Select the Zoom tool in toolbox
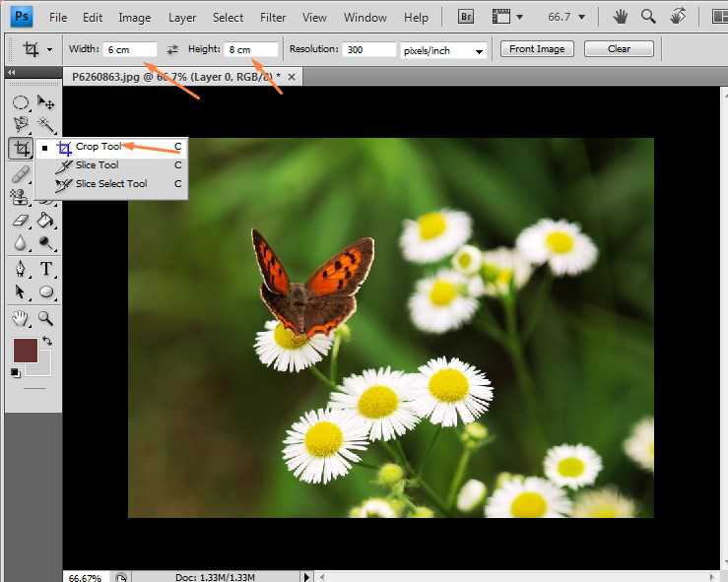The height and width of the screenshot is (582, 728). coord(45,318)
